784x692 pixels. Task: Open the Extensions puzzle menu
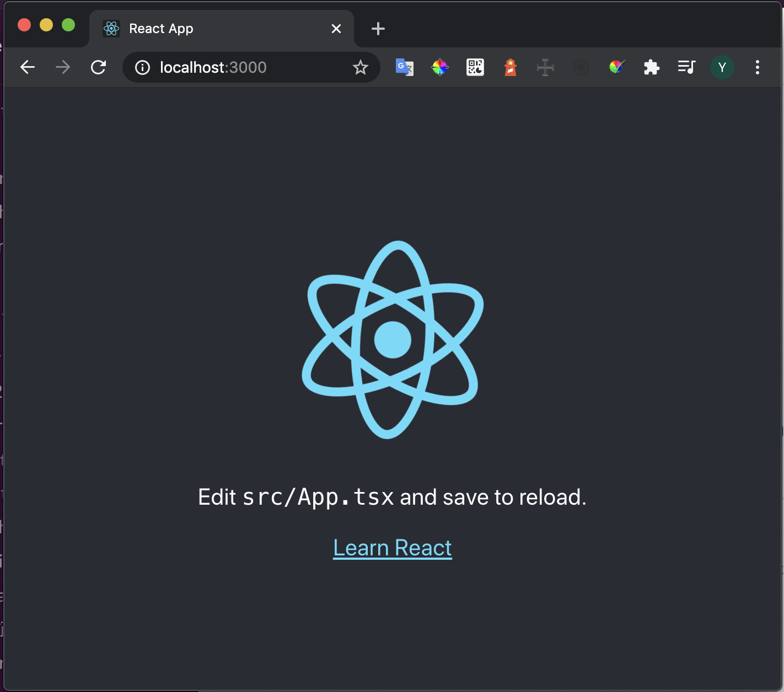[x=652, y=67]
